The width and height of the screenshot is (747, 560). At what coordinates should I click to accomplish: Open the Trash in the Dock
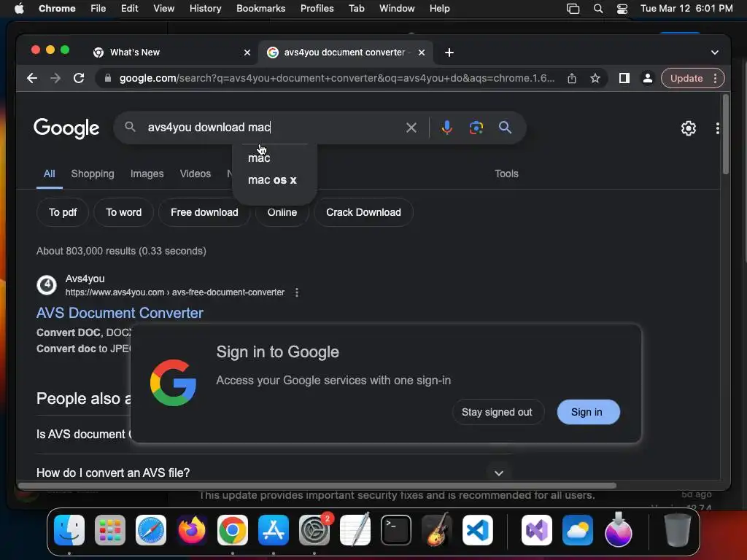(x=677, y=530)
